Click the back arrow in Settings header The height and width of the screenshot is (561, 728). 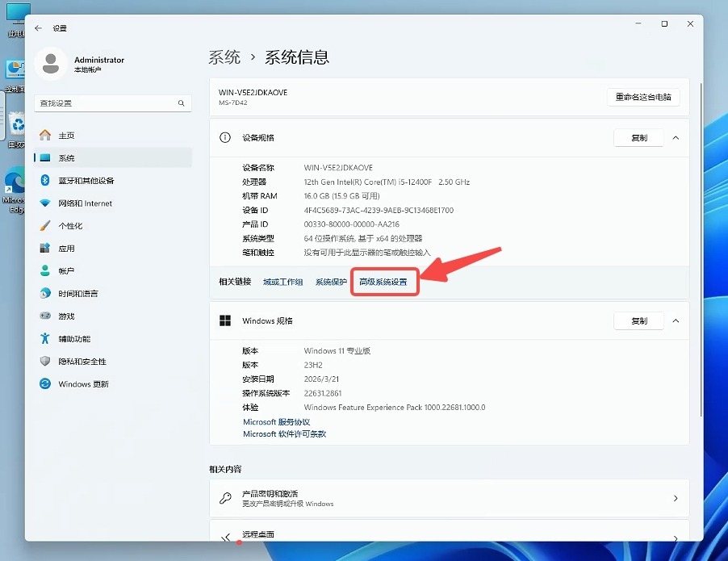tap(38, 28)
